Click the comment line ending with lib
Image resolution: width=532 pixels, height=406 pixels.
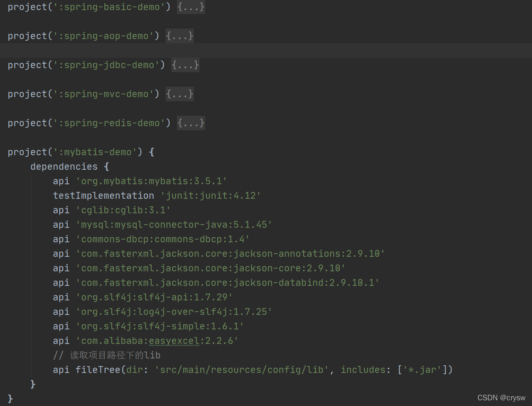click(107, 355)
